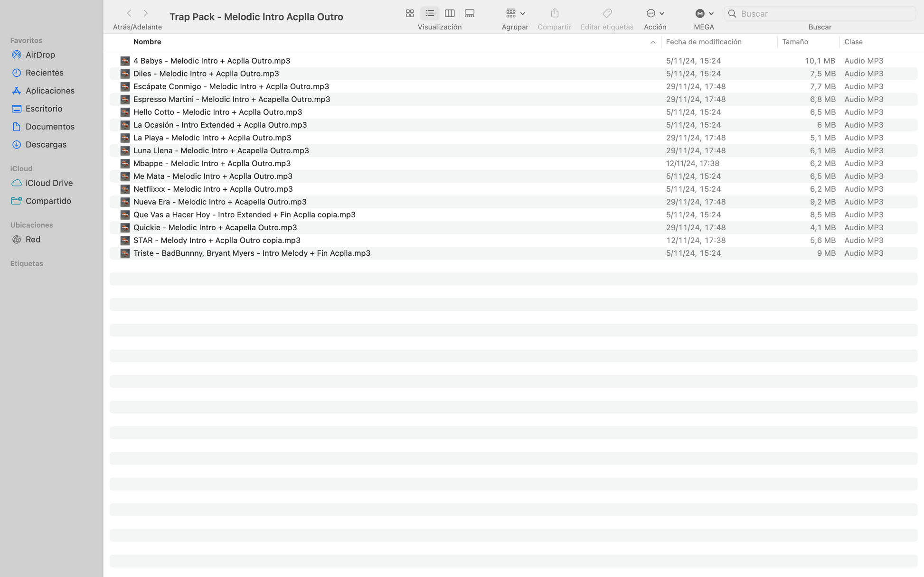This screenshot has height=577, width=924.
Task: Open the Agrupar grouping dropdown
Action: pyautogui.click(x=515, y=13)
